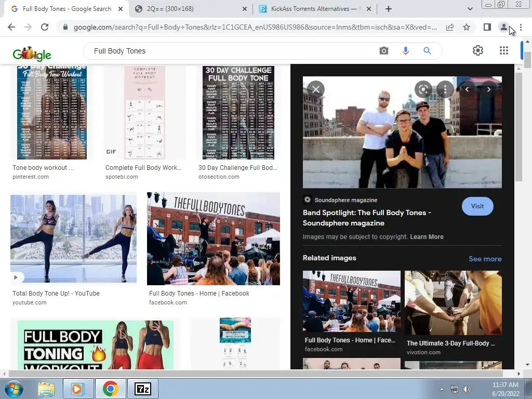Image resolution: width=532 pixels, height=399 pixels.
Task: Click the address bar URL
Action: tap(255, 27)
